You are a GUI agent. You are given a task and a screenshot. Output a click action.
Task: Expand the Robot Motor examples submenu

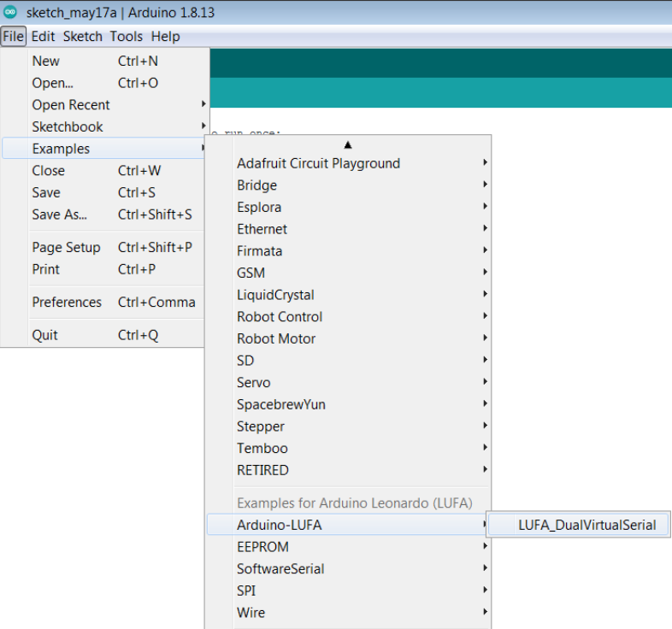click(x=348, y=338)
